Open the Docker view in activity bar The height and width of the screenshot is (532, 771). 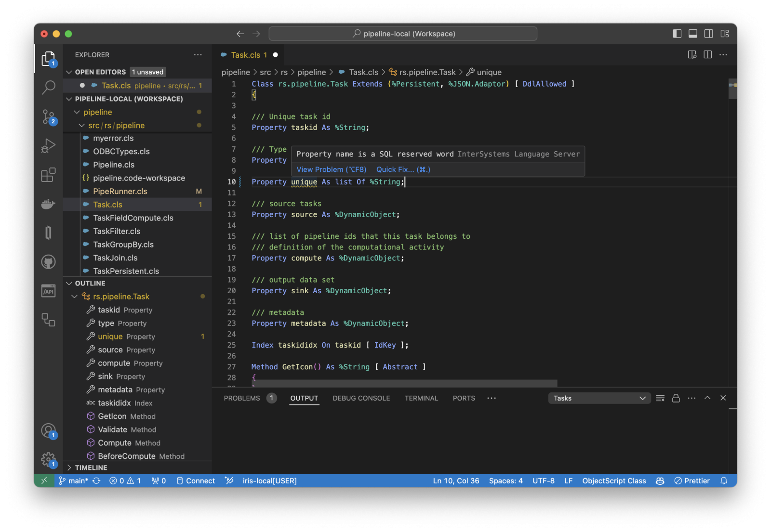point(49,204)
